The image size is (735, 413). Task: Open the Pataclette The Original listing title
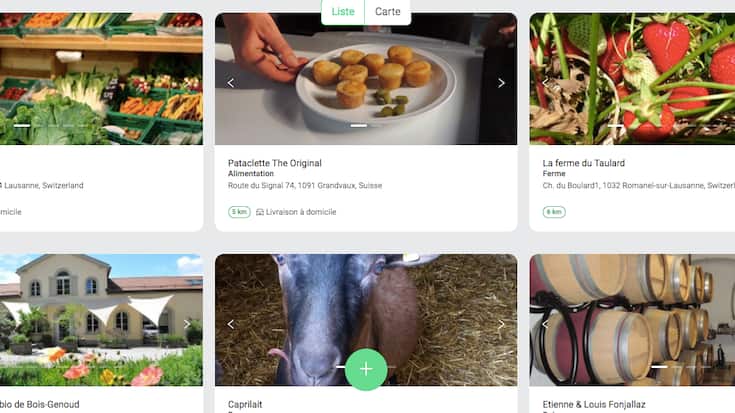tap(275, 163)
